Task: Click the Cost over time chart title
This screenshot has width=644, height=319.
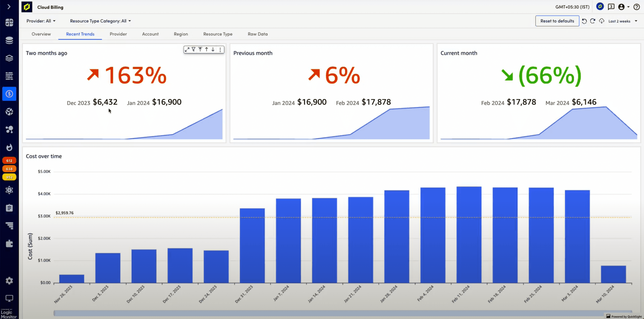Action: (44, 156)
